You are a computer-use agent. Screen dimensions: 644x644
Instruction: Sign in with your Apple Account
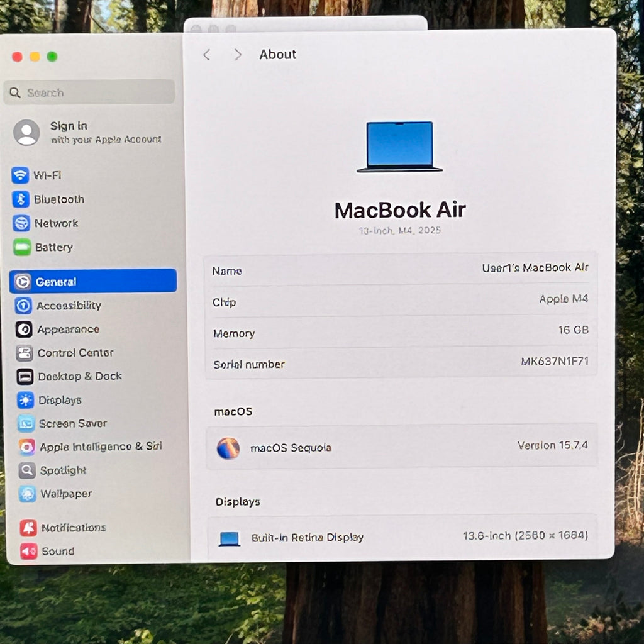tap(106, 132)
